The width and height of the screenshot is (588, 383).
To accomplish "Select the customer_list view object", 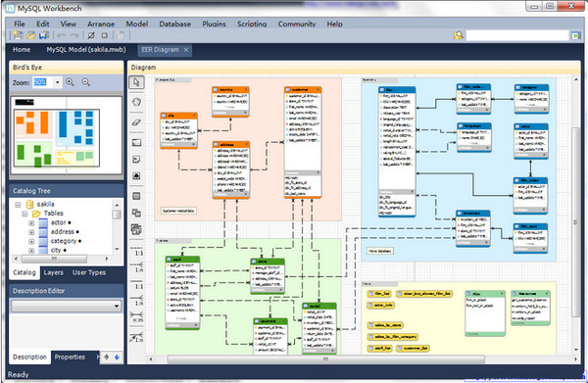I will (413, 348).
